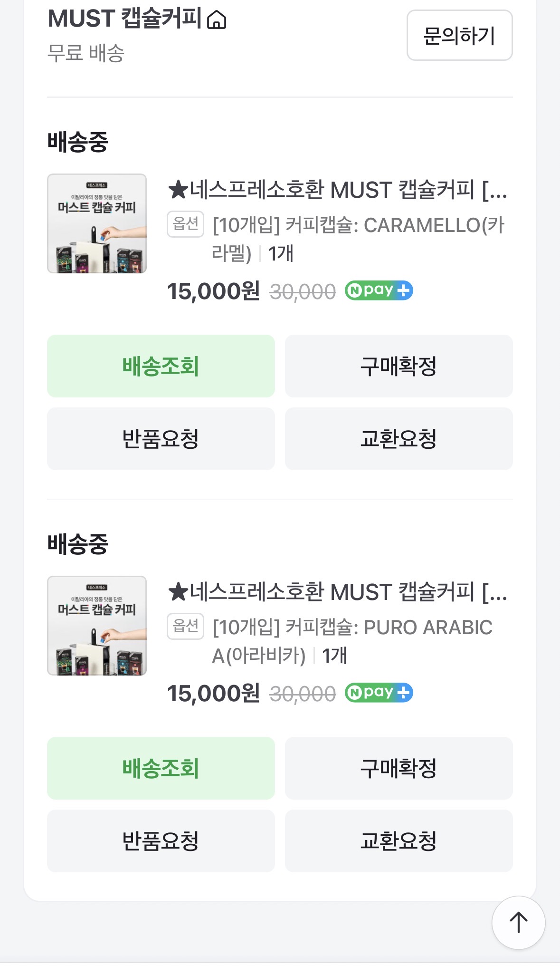
Task: Request exchange 교환요청 for PURO ARABICA order
Action: pos(399,841)
